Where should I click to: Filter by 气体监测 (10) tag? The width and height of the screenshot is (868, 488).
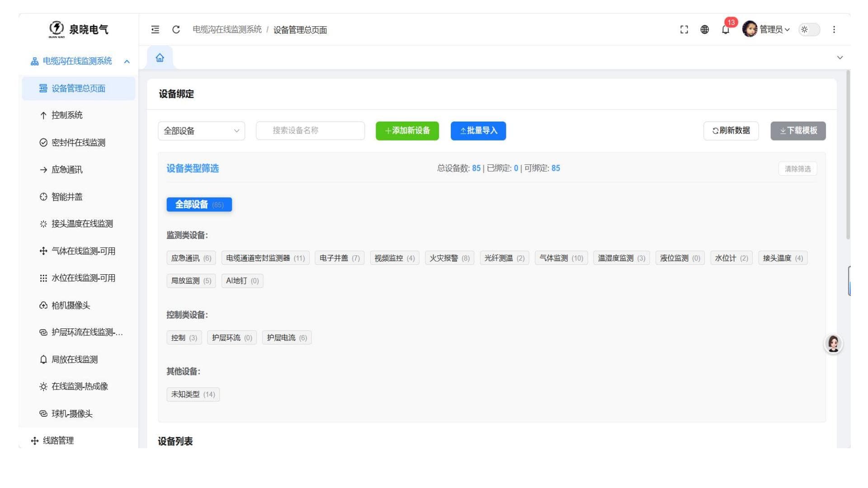tap(561, 258)
